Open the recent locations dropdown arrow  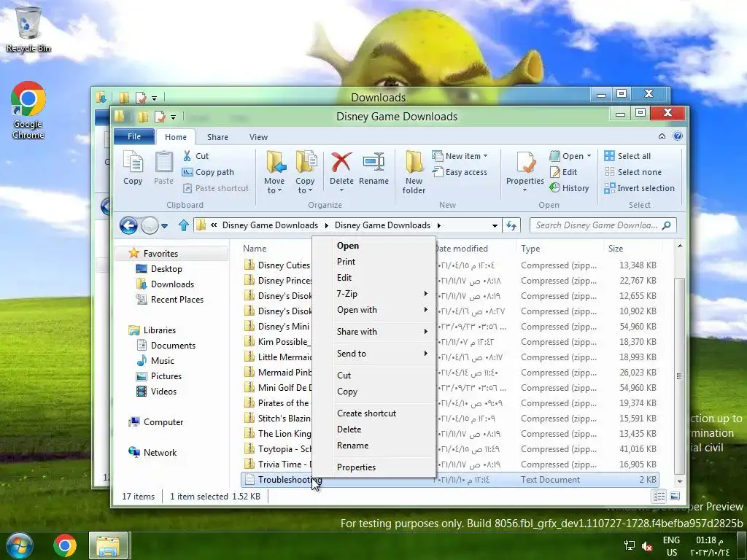(x=164, y=226)
